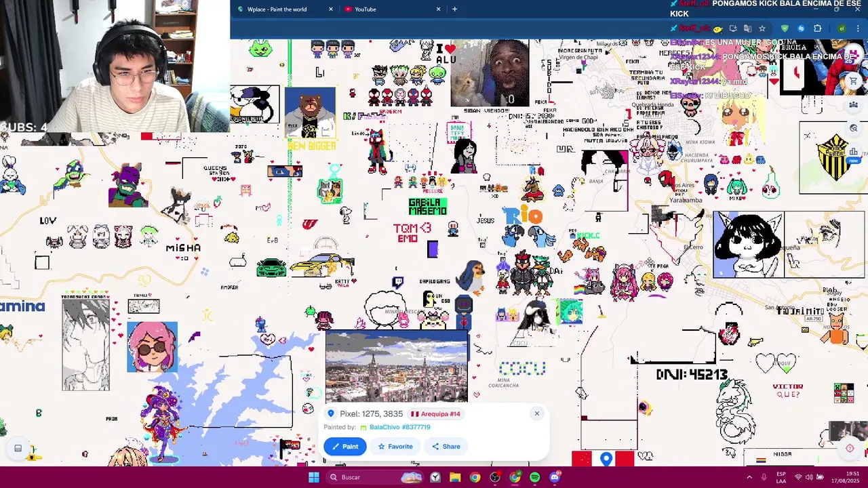Image resolution: width=868 pixels, height=488 pixels.
Task: Open OBS Studio from taskbar
Action: point(495,477)
